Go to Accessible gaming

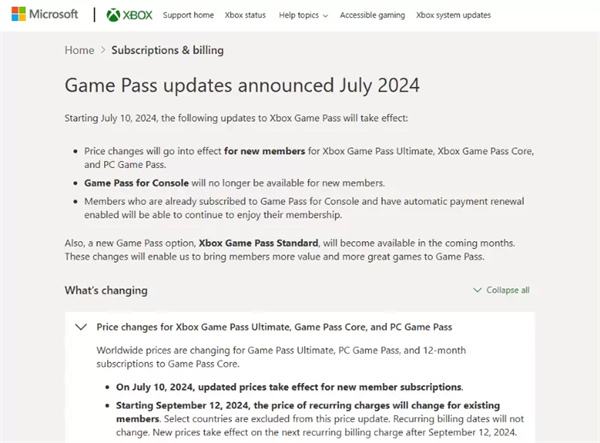(372, 16)
